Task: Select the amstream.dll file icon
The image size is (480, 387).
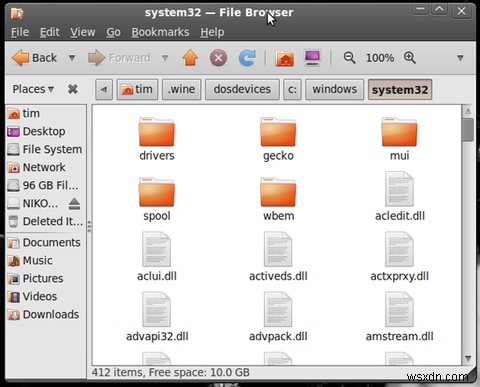Action: point(399,310)
